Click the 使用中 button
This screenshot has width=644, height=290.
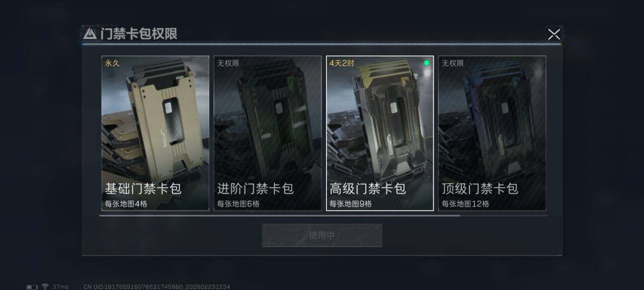(x=322, y=235)
